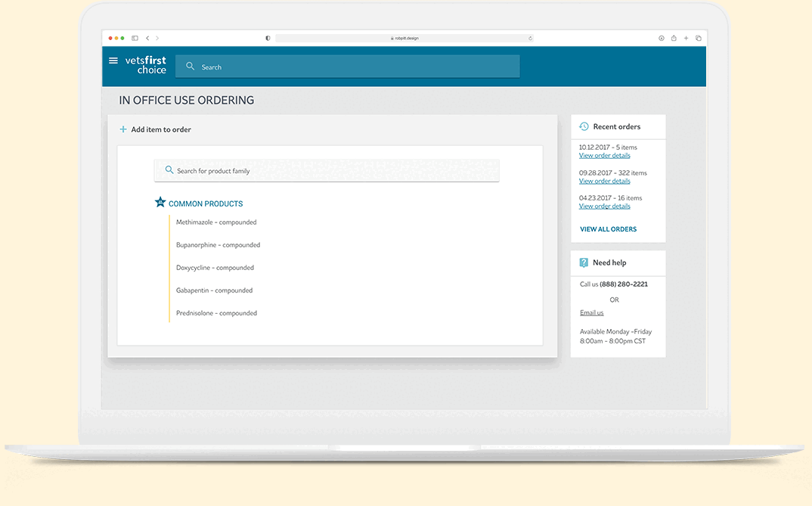Open a new tab with the browser plus icon
The width and height of the screenshot is (812, 506).
[686, 38]
